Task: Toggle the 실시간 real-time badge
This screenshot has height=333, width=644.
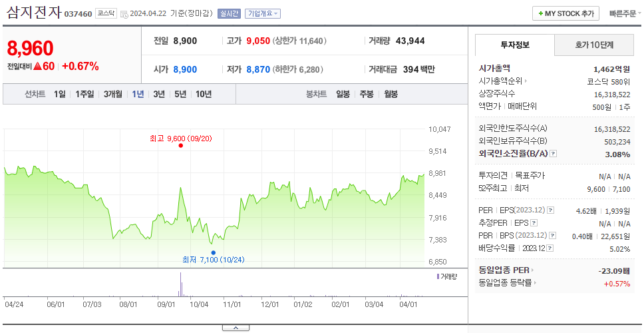Action: click(x=229, y=13)
